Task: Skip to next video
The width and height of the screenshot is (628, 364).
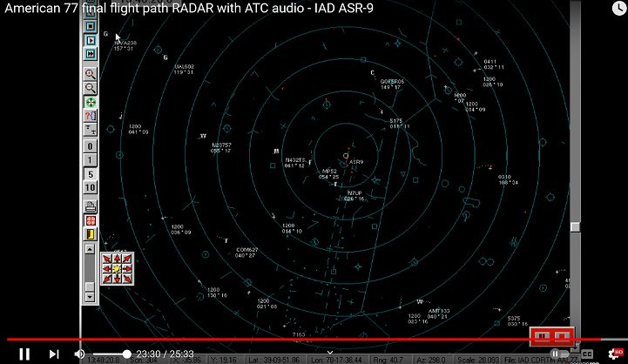Action: point(54,354)
